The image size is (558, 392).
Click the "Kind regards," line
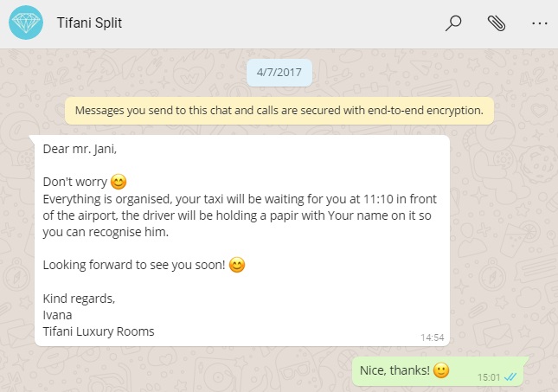click(x=79, y=299)
